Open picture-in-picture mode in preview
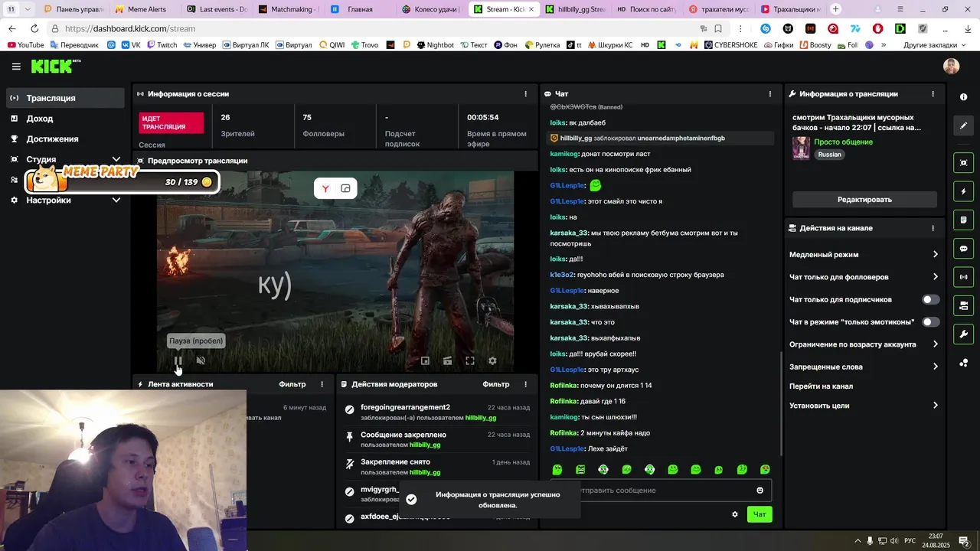 (425, 360)
